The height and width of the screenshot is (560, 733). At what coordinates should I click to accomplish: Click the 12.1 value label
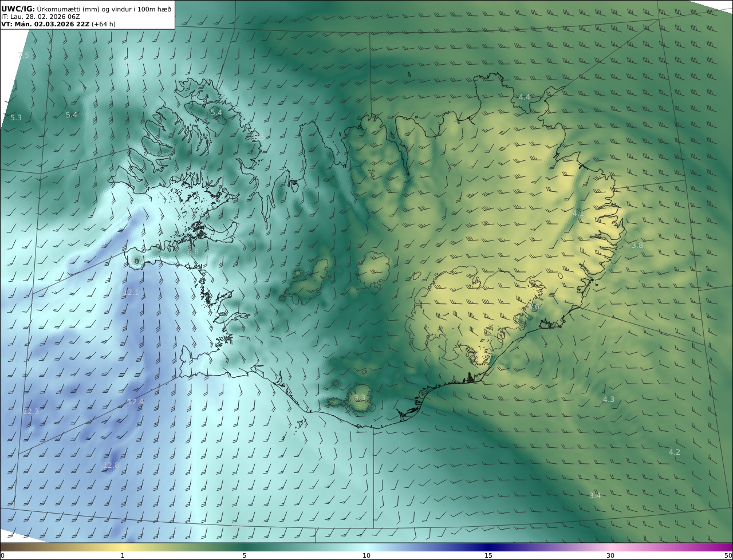point(131,293)
